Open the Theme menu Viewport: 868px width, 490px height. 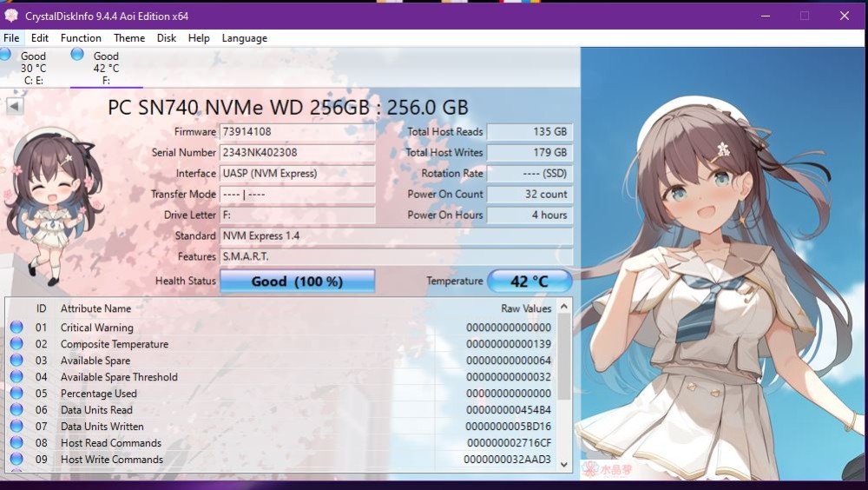[x=129, y=38]
